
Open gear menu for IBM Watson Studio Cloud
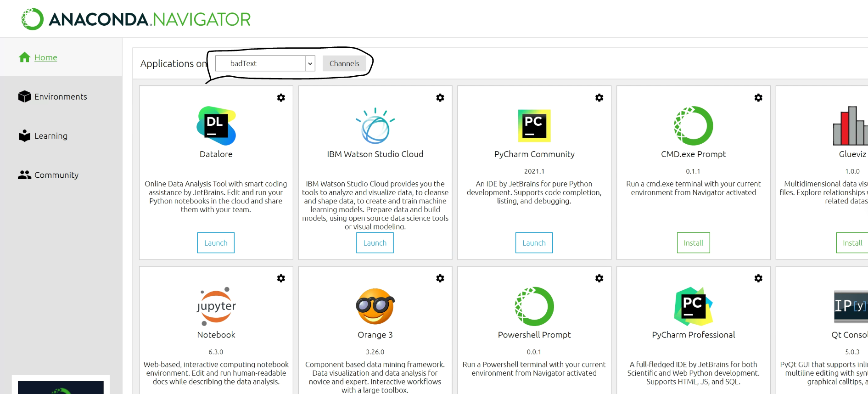440,97
